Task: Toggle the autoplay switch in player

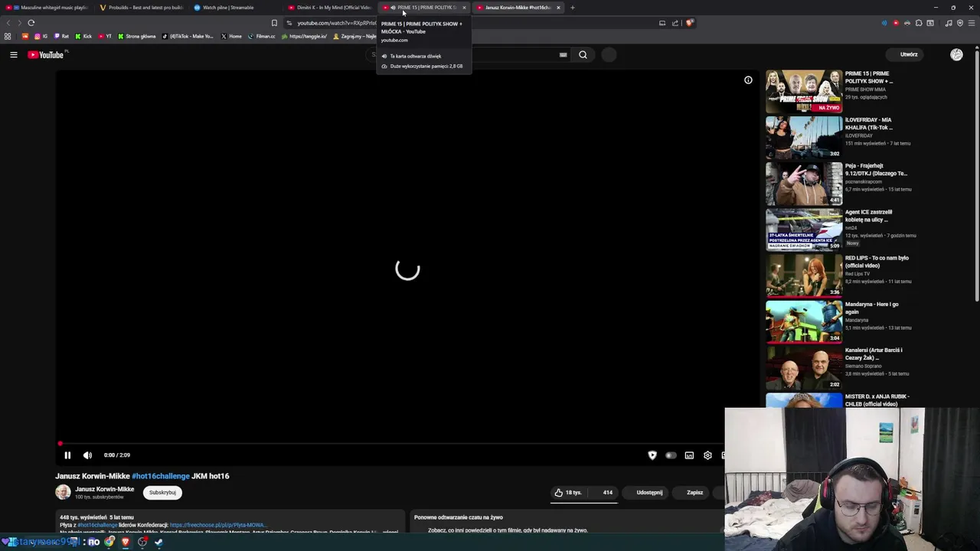Action: 671,455
